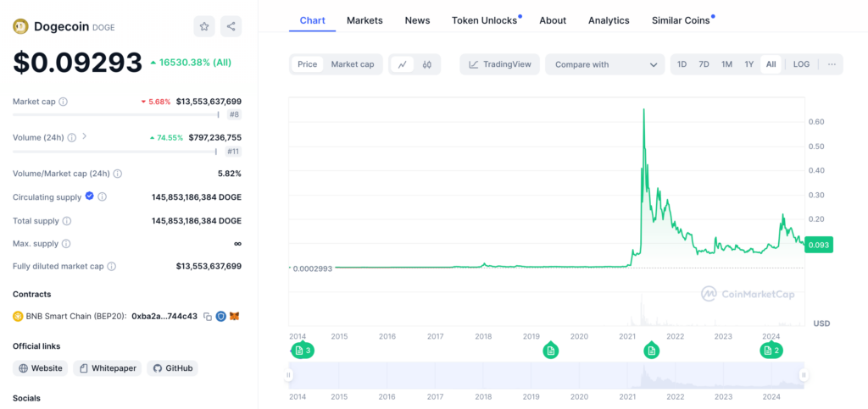View the Similar Coins tab
Screen dimensions: 868x409
point(681,20)
